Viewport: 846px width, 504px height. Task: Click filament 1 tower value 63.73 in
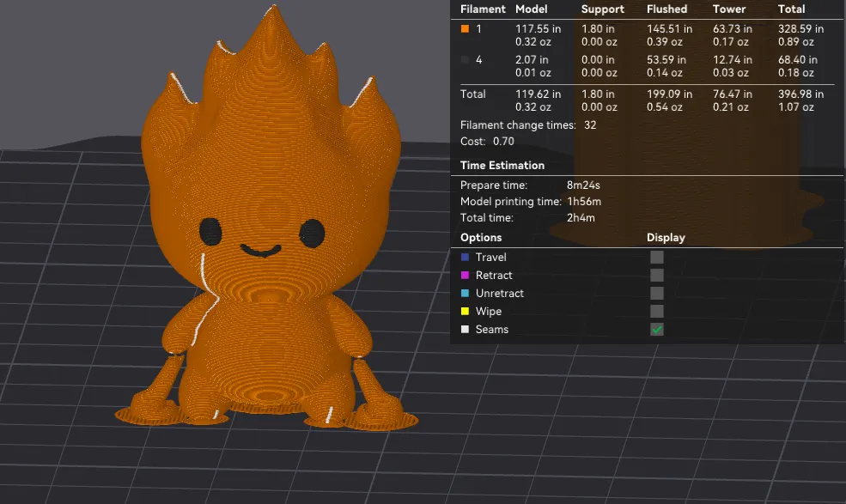[732, 29]
